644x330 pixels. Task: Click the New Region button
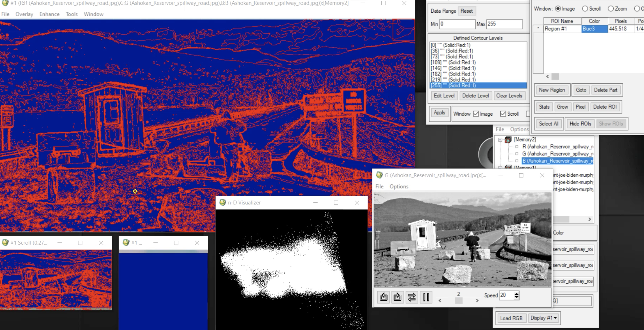coord(552,90)
